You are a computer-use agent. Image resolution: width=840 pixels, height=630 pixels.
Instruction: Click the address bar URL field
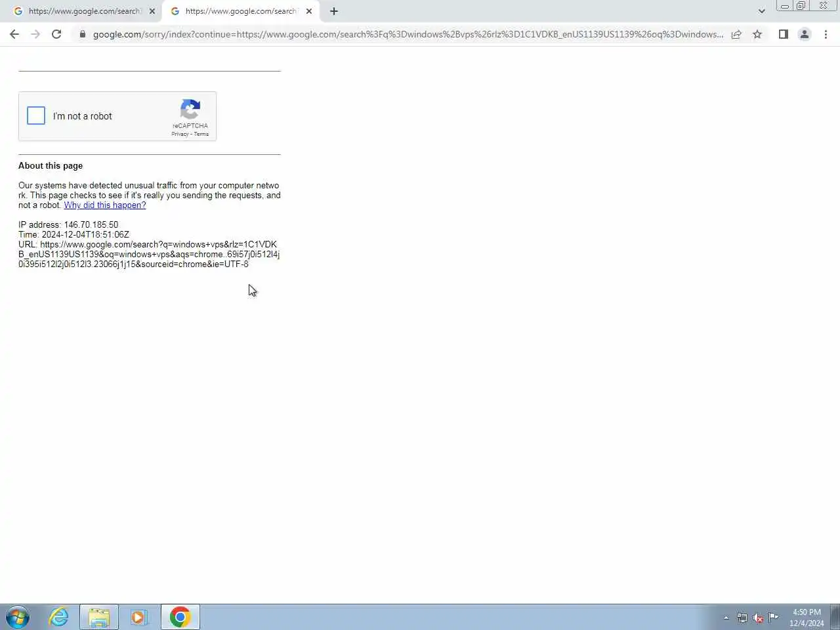click(407, 34)
